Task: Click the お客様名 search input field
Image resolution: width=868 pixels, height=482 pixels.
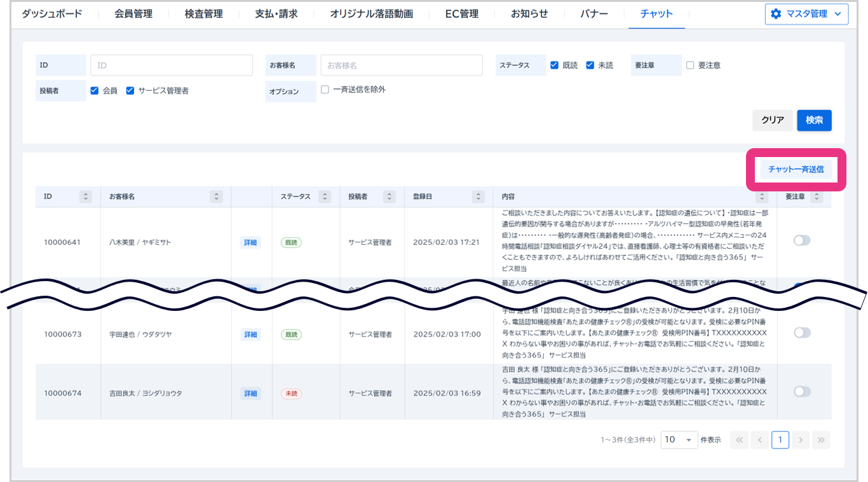Action: coord(401,65)
